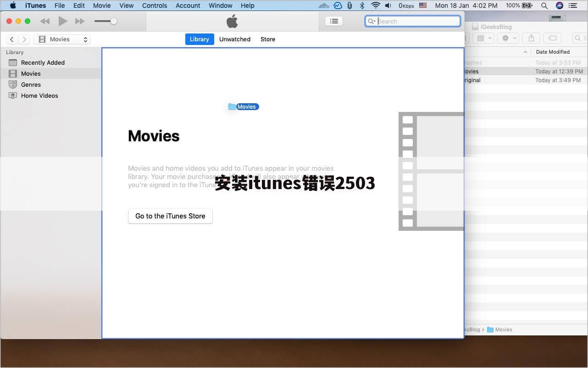Select the Finder row dated 3:49 PM

pos(526,80)
